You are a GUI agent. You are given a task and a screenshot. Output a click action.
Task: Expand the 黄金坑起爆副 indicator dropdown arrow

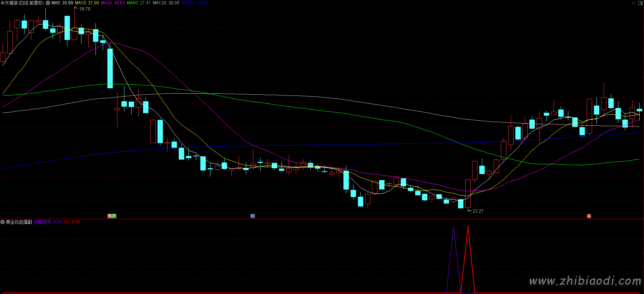(3, 222)
